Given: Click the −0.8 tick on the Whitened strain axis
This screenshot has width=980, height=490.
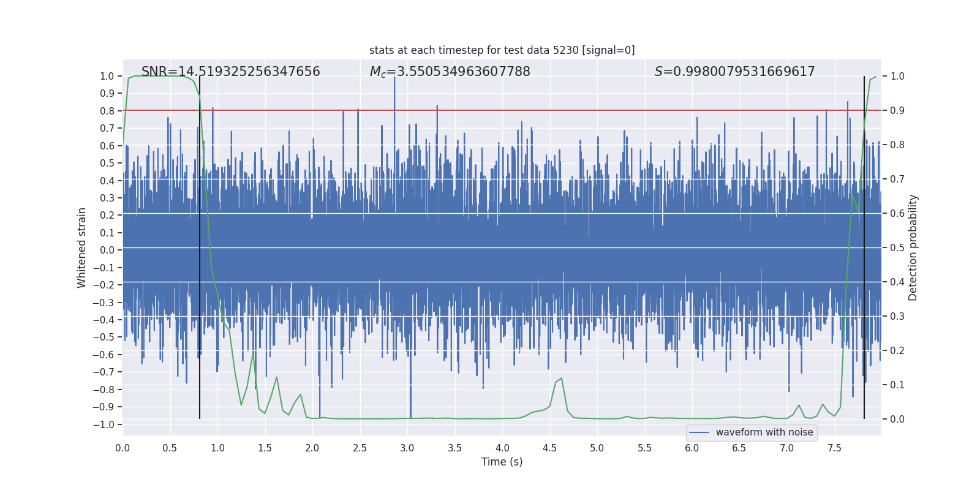Looking at the screenshot, I should click(x=103, y=390).
